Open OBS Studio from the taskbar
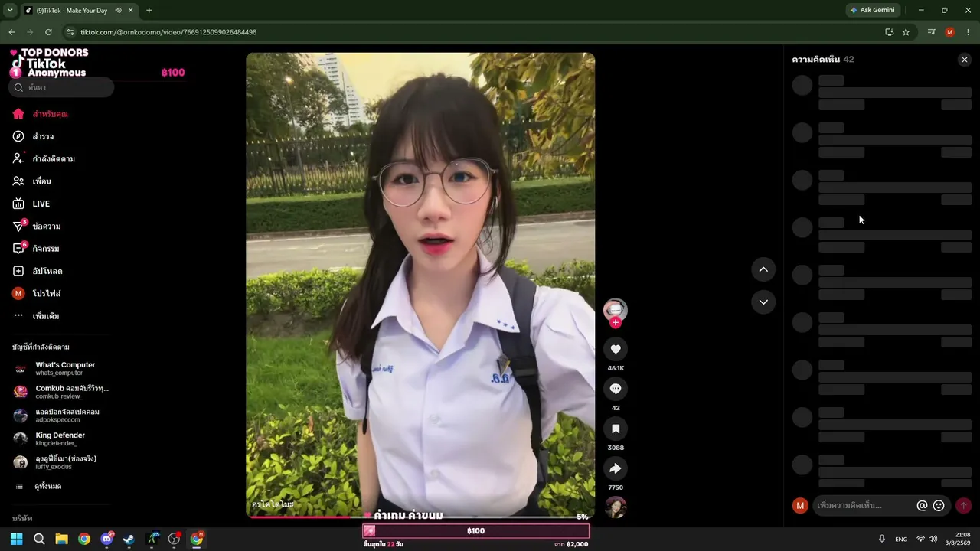 point(174,539)
